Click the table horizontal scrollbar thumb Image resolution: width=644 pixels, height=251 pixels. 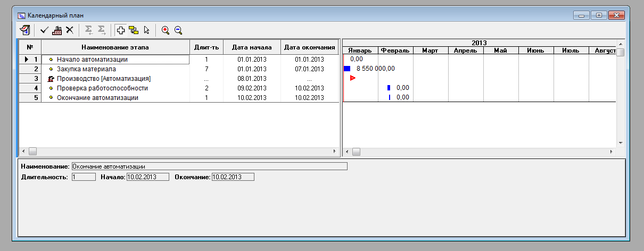tap(32, 152)
